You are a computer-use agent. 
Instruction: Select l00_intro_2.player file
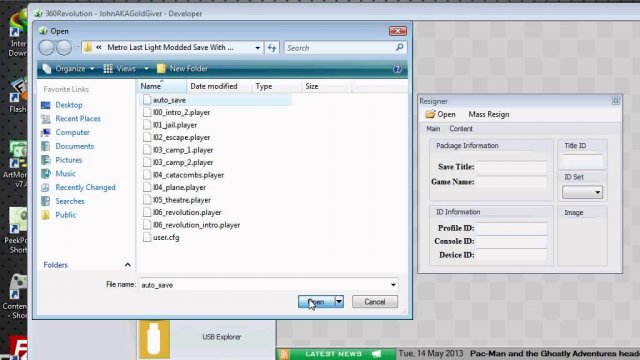(x=181, y=112)
